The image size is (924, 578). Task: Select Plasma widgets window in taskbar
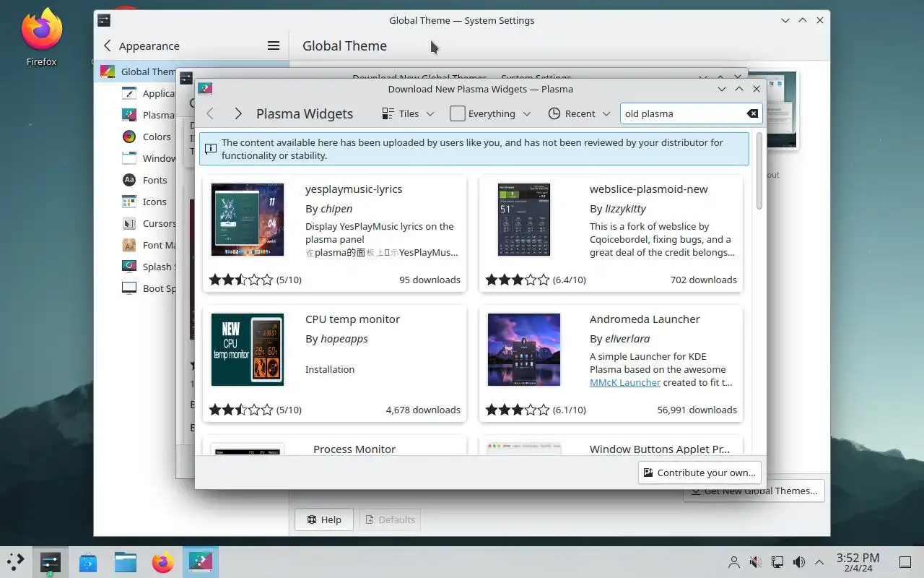point(201,561)
